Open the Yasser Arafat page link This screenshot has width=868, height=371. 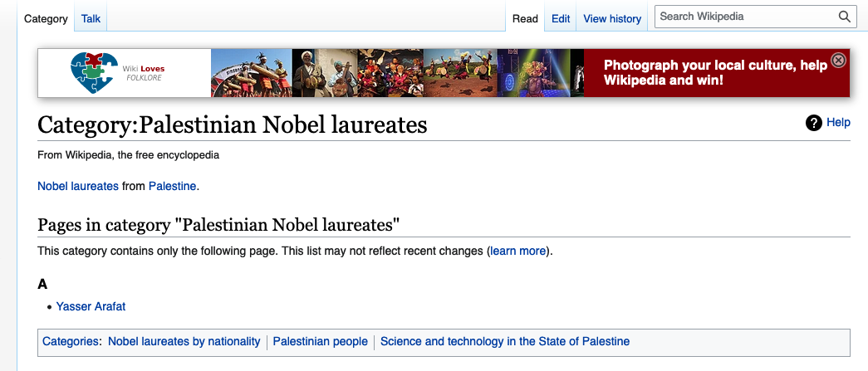(x=91, y=306)
